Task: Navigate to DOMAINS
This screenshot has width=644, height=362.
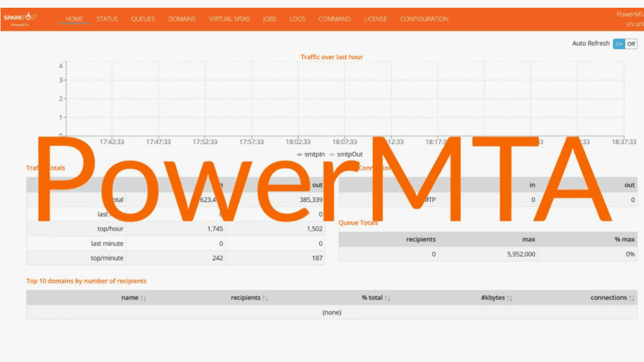Action: pos(182,19)
